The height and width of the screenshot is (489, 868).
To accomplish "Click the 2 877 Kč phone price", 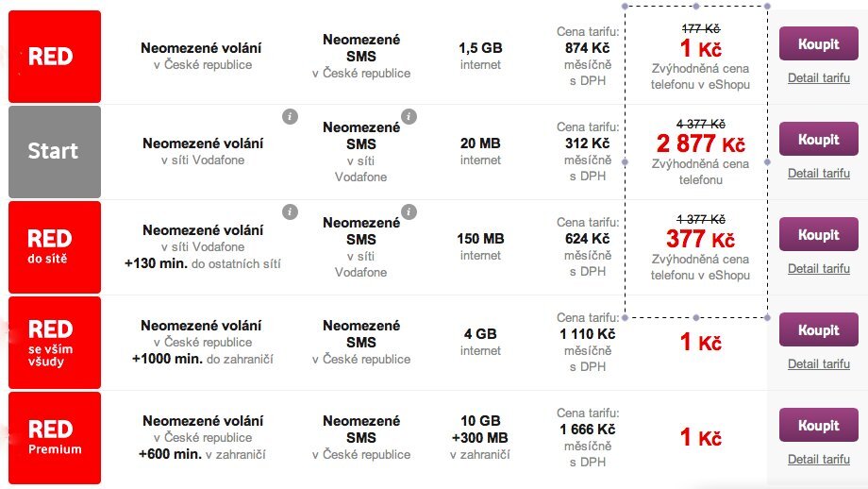I will coord(700,143).
